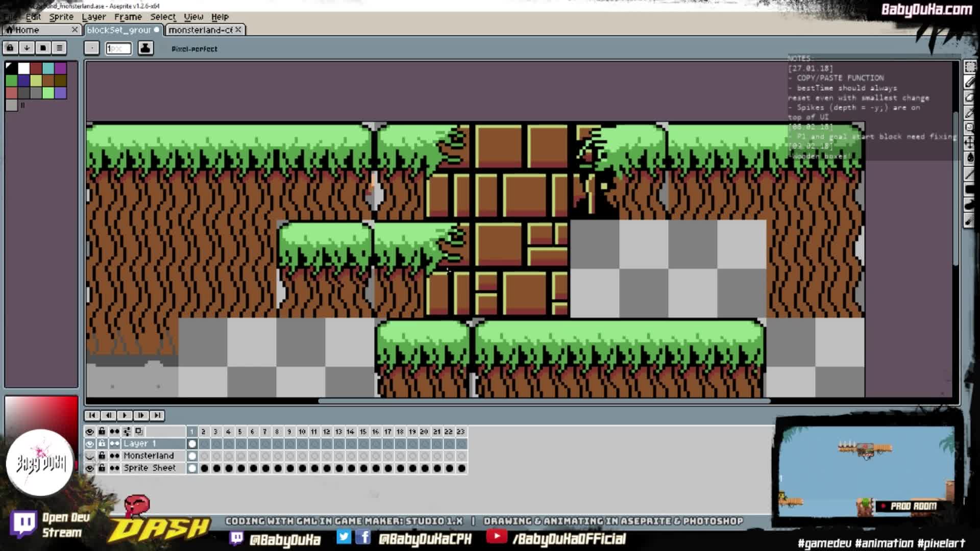Open the brush size dropdown

118,48
